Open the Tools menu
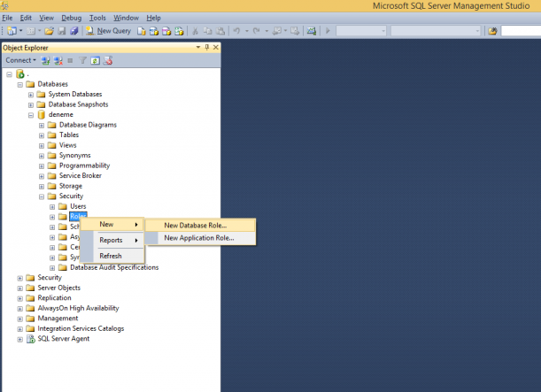Image resolution: width=541 pixels, height=392 pixels. tap(97, 18)
